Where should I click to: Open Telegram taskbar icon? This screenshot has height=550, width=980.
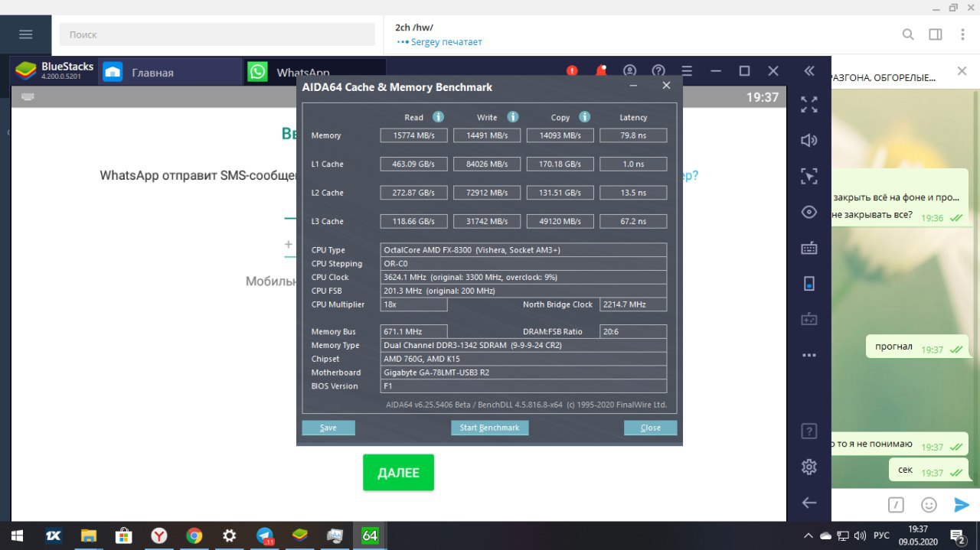tap(265, 535)
